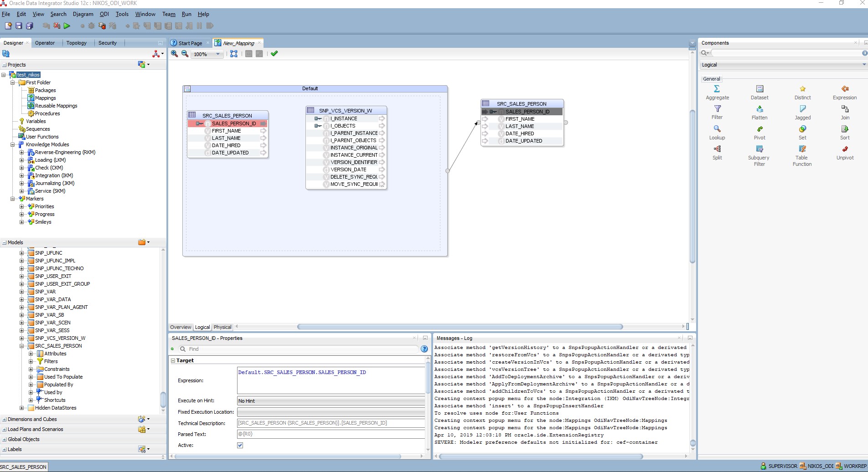
Task: Open the Execute on Hint dropdown
Action: [x=331, y=401]
